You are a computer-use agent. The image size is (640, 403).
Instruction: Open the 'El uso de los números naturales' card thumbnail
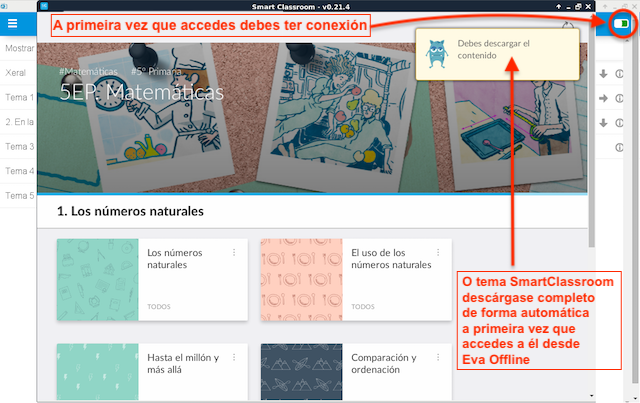pyautogui.click(x=302, y=280)
